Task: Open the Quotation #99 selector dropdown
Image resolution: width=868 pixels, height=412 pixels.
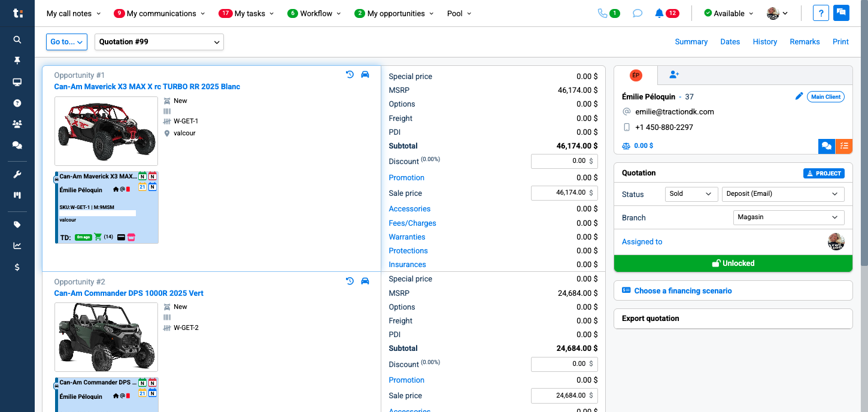Action: (159, 42)
